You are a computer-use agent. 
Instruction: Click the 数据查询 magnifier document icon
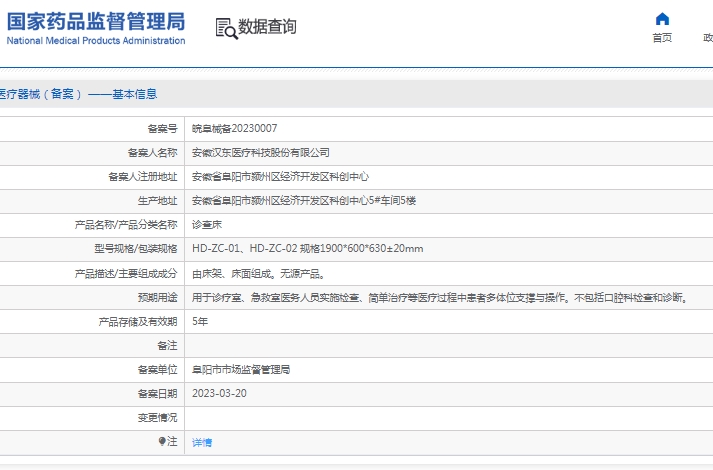[x=226, y=28]
